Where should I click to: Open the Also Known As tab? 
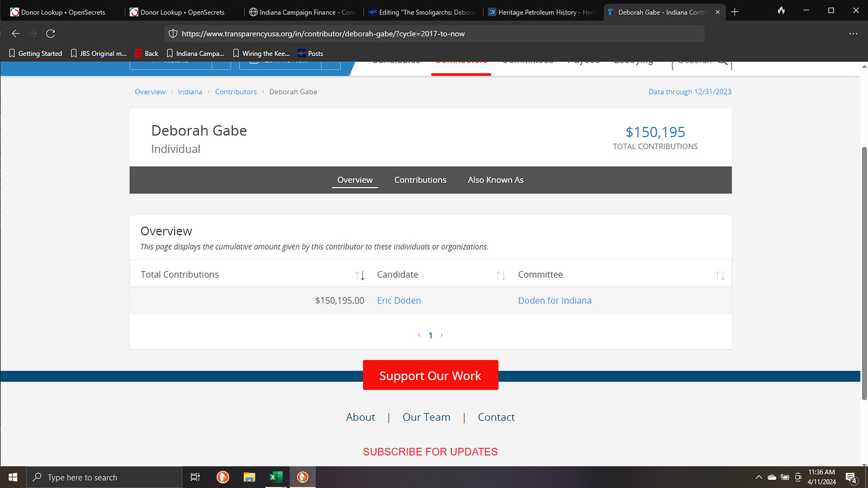pos(495,180)
